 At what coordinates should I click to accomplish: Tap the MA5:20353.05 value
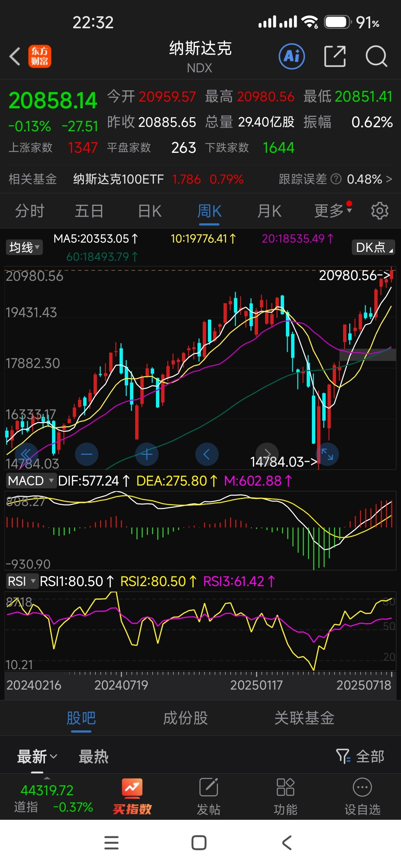[95, 239]
